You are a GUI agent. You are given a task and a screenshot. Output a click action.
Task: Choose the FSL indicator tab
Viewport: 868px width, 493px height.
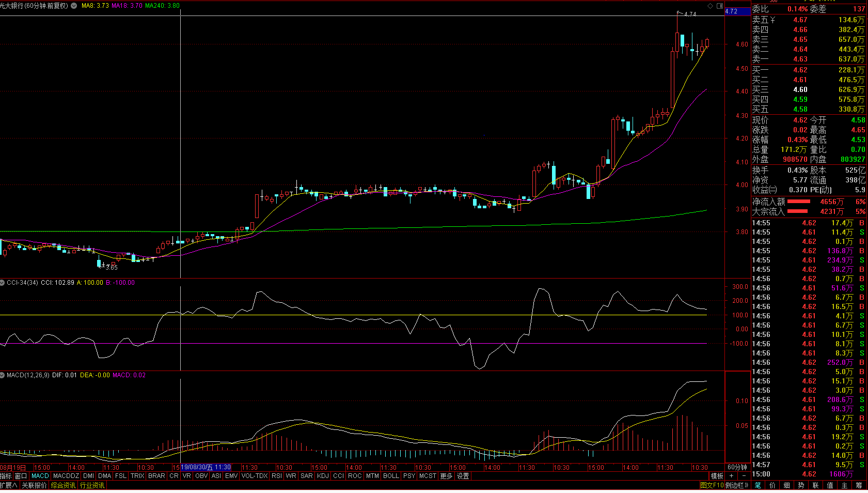tap(121, 476)
